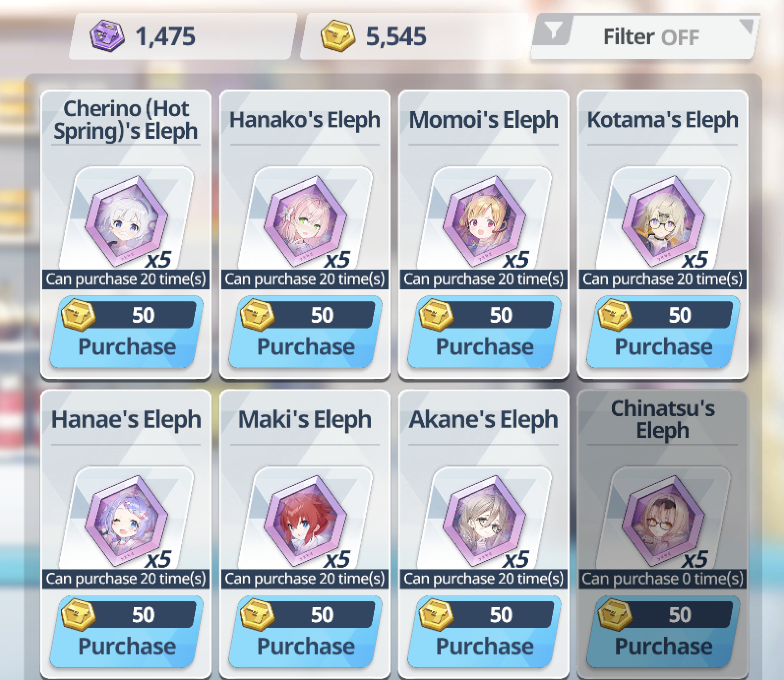Select Hanako's Eleph hexagon icon

pyautogui.click(x=305, y=218)
